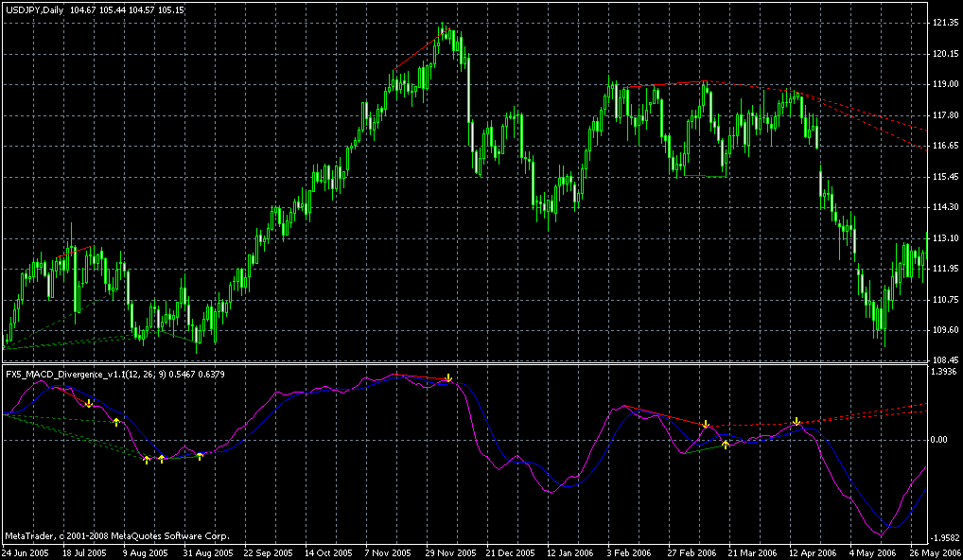Click the 113.10 price scale label
The height and width of the screenshot is (560, 963).
click(945, 238)
